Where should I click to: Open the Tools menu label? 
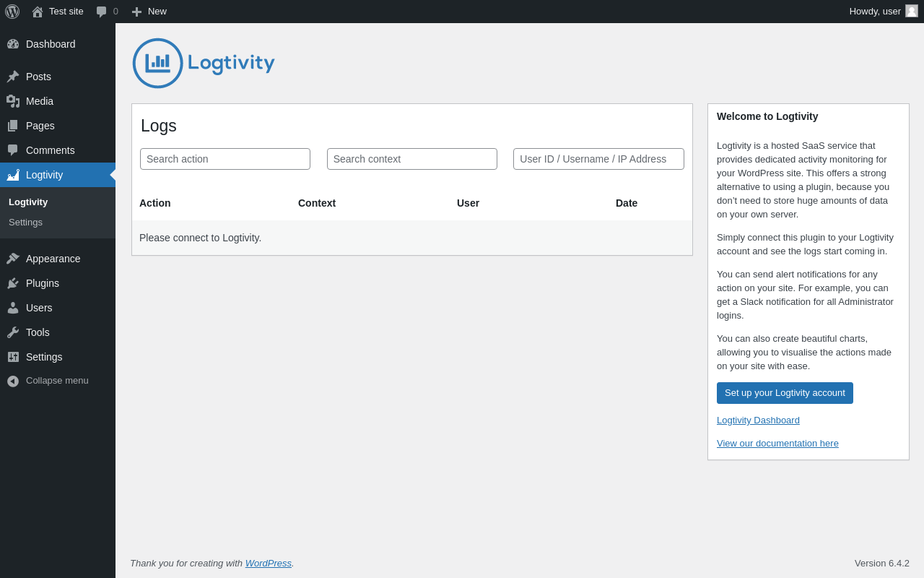(x=38, y=332)
